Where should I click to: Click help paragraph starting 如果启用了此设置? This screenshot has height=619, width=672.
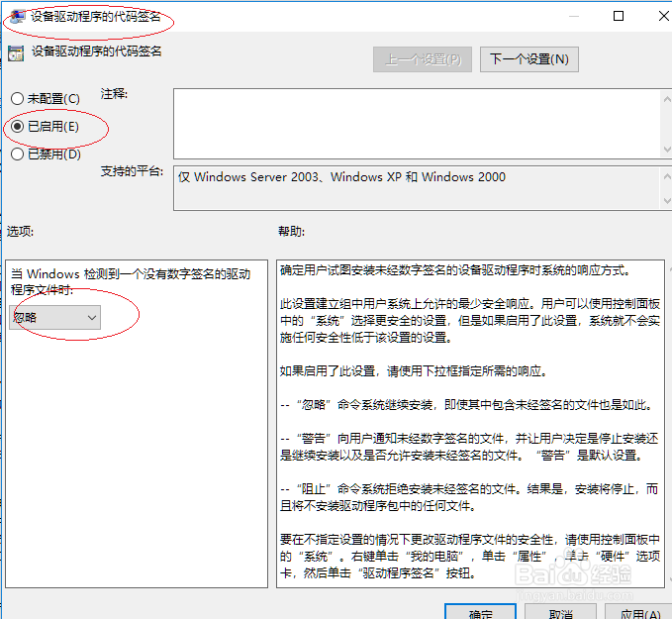point(414,371)
